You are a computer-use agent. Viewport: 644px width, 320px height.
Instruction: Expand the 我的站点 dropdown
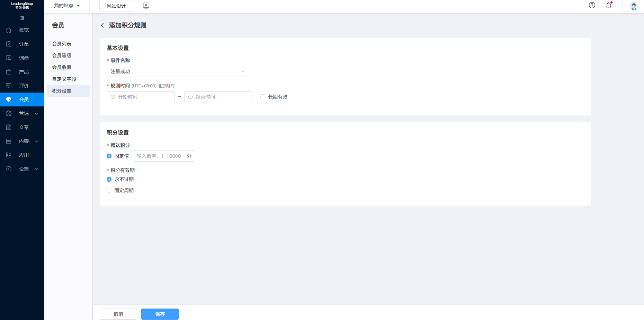click(x=67, y=6)
